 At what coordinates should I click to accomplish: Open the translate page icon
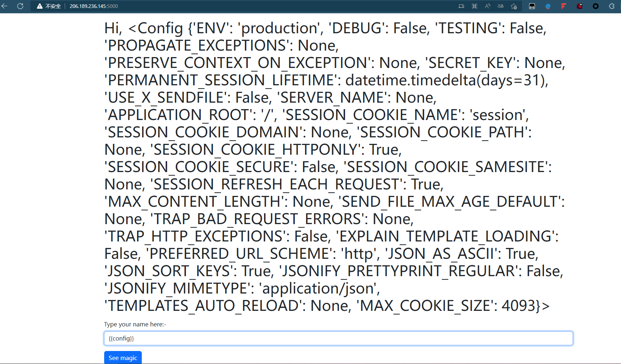(501, 6)
